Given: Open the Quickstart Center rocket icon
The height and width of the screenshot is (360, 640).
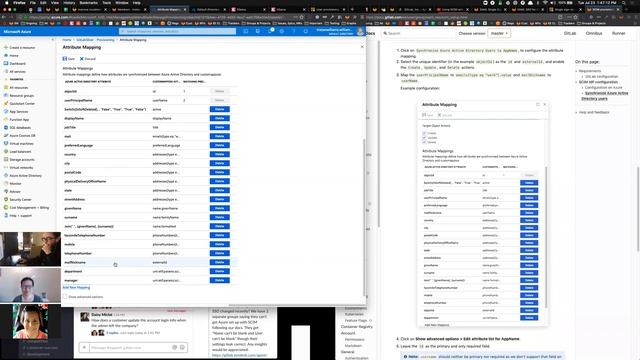Looking at the screenshot, I should pos(6,103).
